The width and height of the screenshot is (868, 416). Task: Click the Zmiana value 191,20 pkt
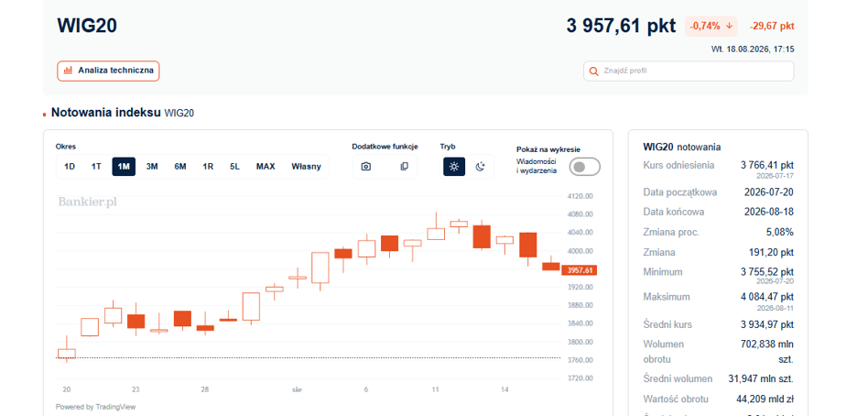(771, 252)
